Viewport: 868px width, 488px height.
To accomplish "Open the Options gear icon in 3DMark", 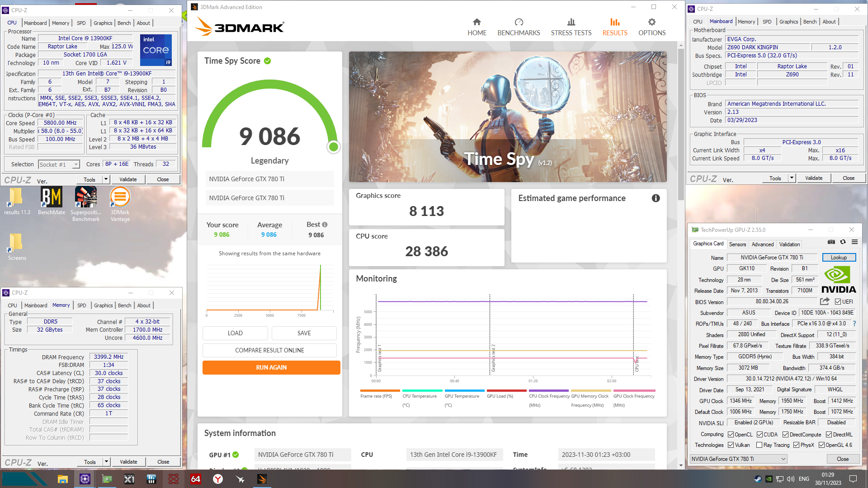I will point(651,22).
